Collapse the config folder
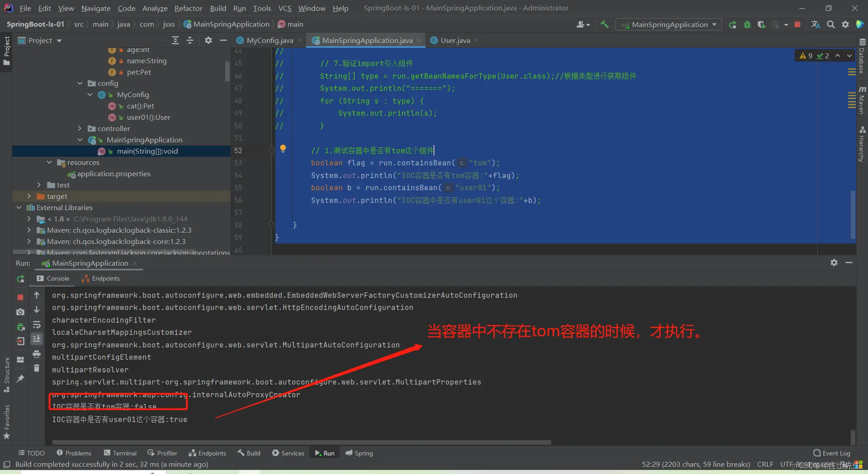 pyautogui.click(x=80, y=83)
